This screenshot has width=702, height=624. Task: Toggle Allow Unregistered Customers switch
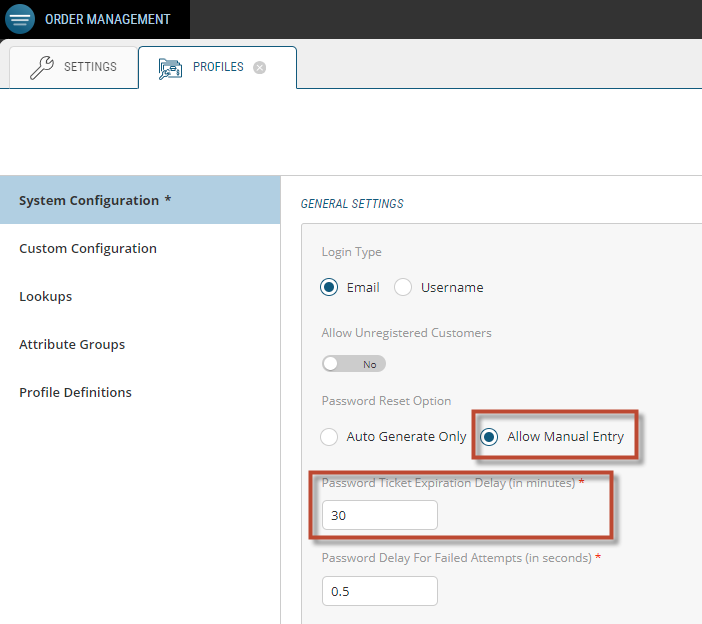pos(353,364)
